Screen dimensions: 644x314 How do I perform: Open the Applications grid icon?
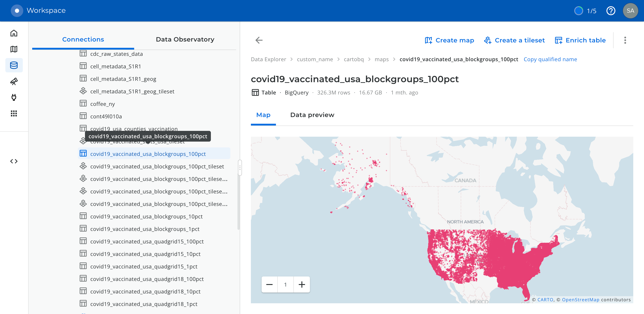14,114
